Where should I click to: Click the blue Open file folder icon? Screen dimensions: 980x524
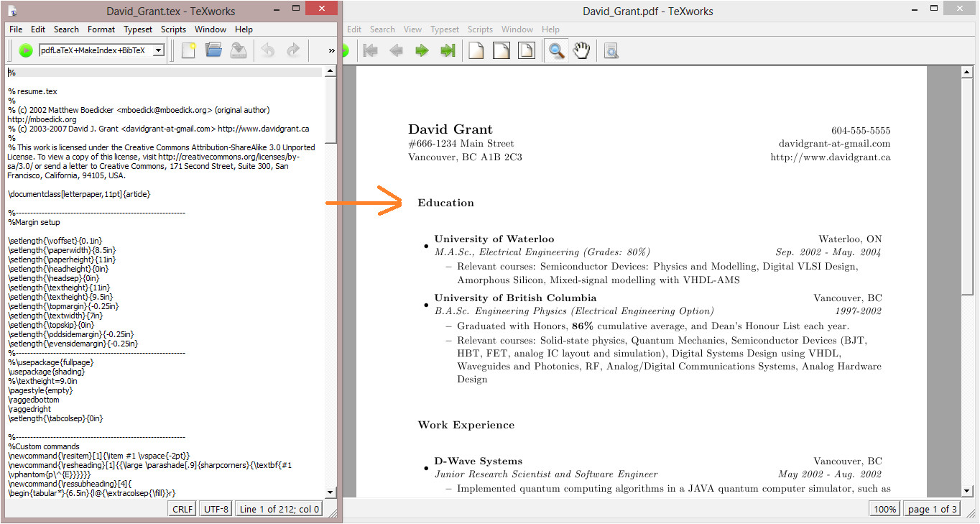pyautogui.click(x=213, y=50)
